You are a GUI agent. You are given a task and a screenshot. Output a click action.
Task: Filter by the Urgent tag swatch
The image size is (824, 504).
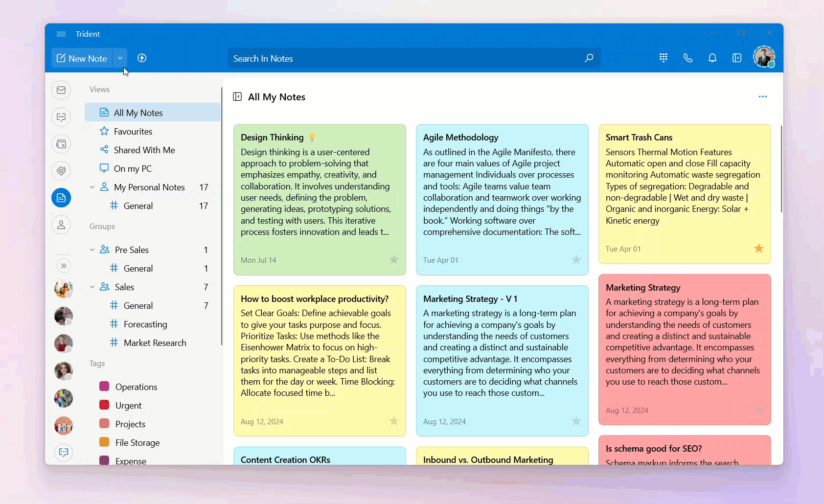[x=104, y=405]
